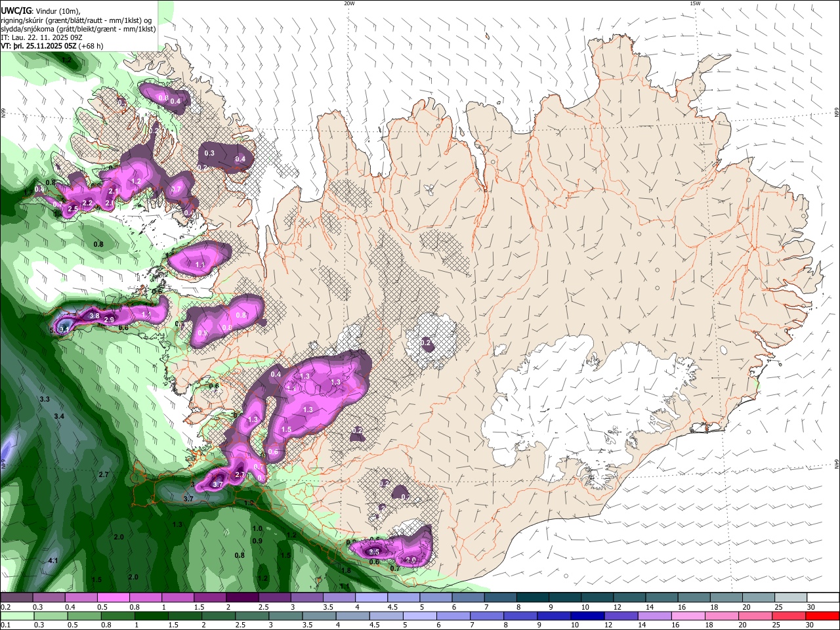This screenshot has width=840, height=630.
Task: Click the 'slydda/snjókoma (grátt/bleikt/grænt' legend line
Action: coord(78,29)
